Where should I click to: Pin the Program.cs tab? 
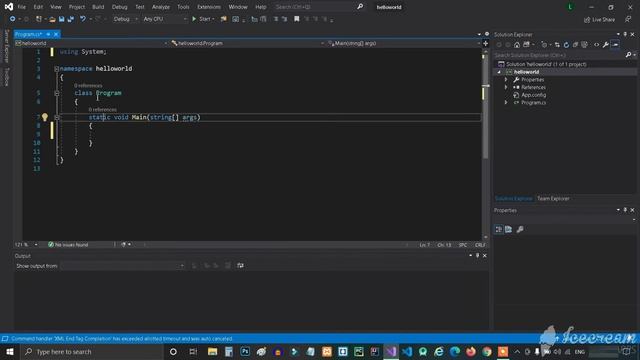[48, 34]
